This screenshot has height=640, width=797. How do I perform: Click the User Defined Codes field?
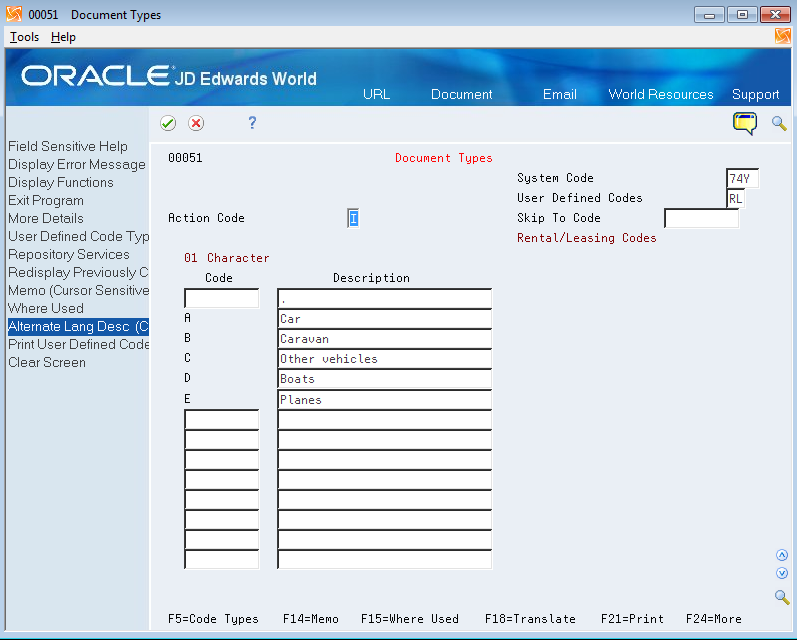(735, 198)
